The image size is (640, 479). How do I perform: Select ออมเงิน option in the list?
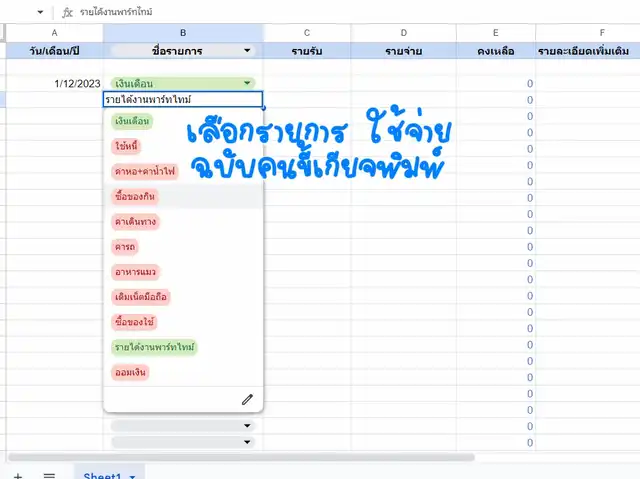coord(131,372)
